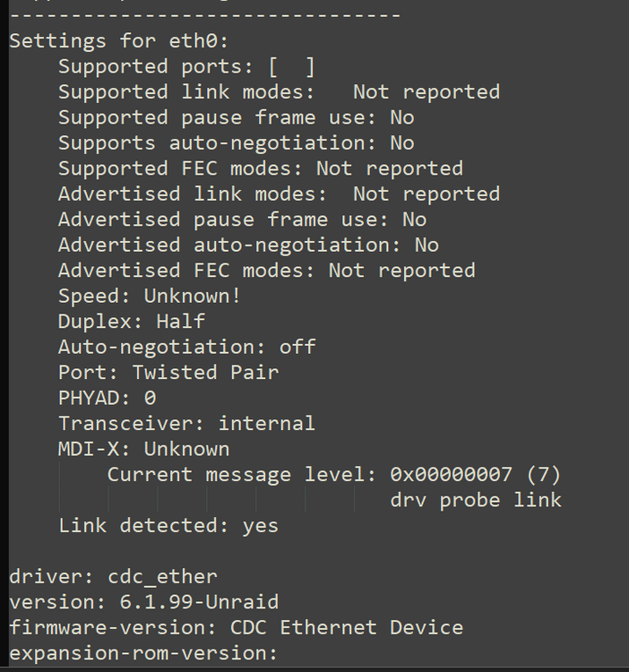Click the 'Duplex: Half' line
The width and height of the screenshot is (629, 672).
click(x=132, y=322)
